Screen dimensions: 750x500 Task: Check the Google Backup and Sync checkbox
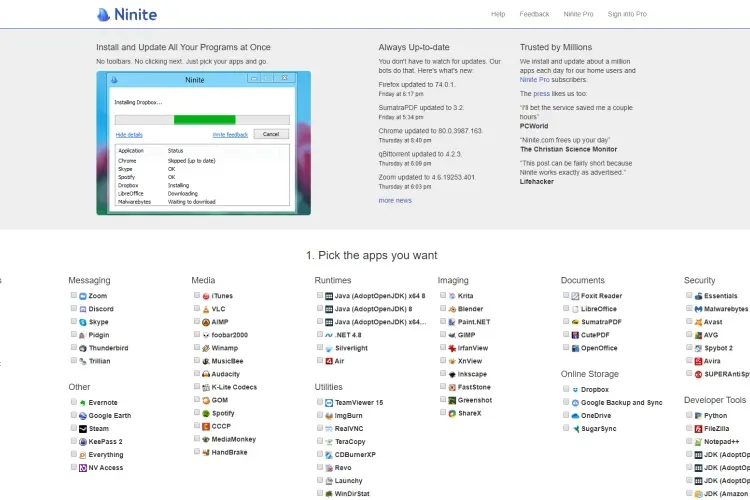[566, 402]
